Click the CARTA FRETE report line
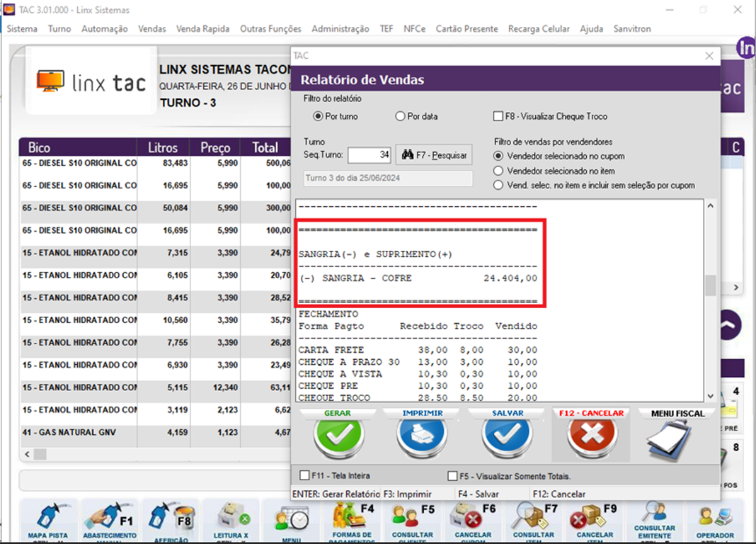 (x=418, y=350)
